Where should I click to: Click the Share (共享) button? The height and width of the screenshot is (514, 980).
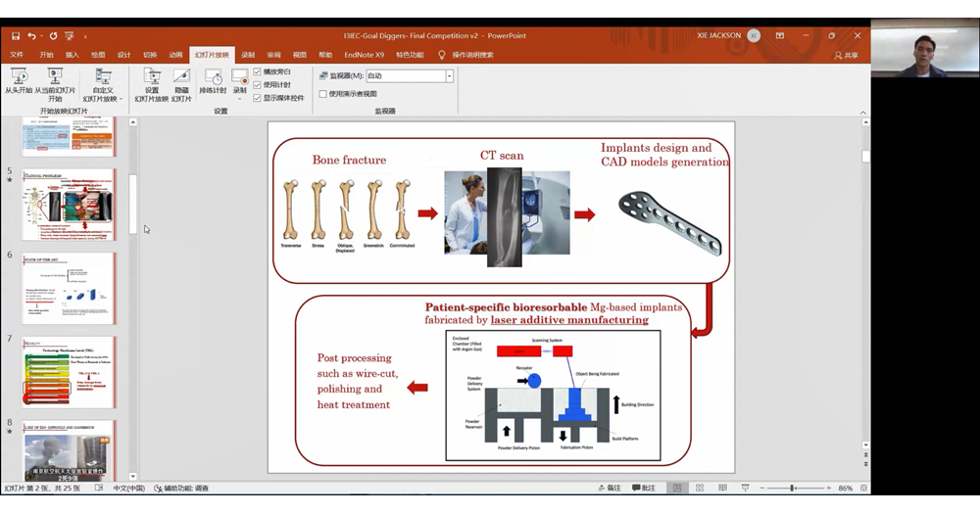click(846, 55)
